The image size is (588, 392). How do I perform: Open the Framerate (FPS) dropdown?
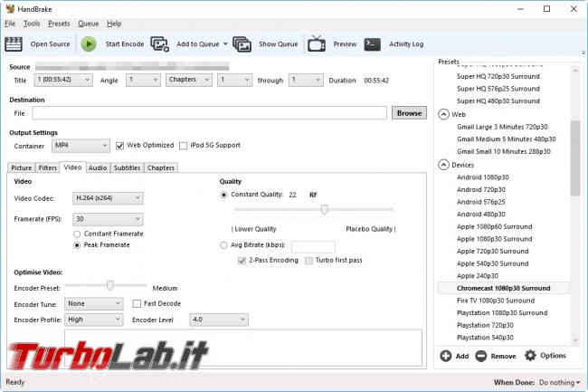tap(108, 219)
